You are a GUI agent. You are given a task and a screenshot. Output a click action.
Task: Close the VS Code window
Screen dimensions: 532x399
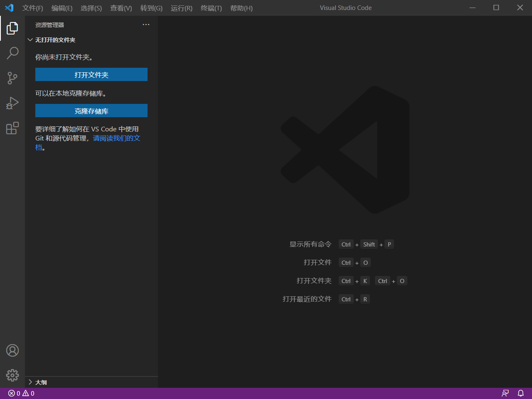(x=520, y=7)
